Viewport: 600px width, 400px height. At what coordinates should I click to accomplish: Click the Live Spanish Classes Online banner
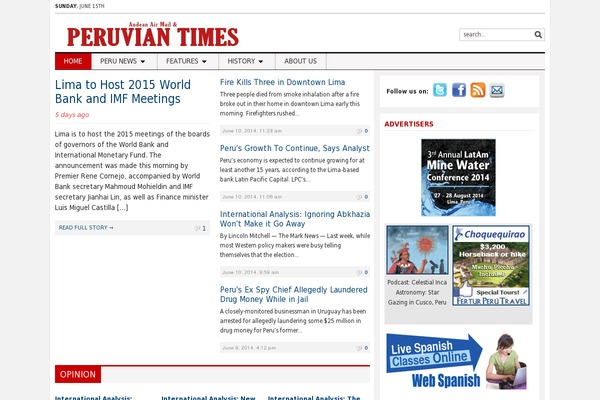click(x=456, y=362)
